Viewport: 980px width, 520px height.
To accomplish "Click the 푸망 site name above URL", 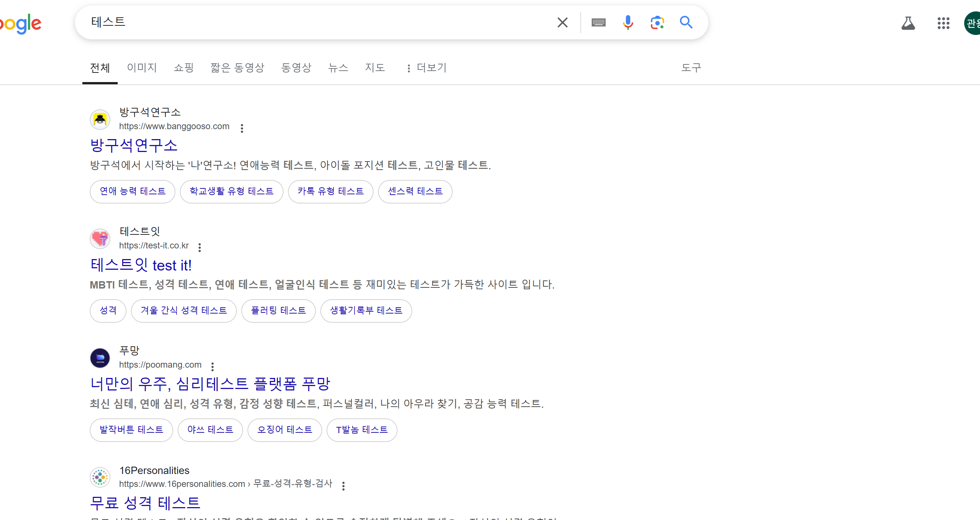I will coord(129,350).
